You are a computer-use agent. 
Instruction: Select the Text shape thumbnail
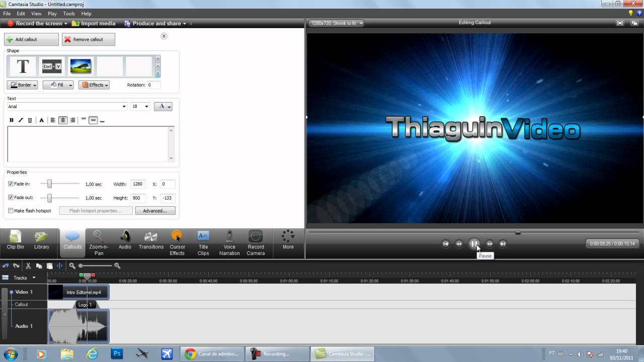click(23, 66)
